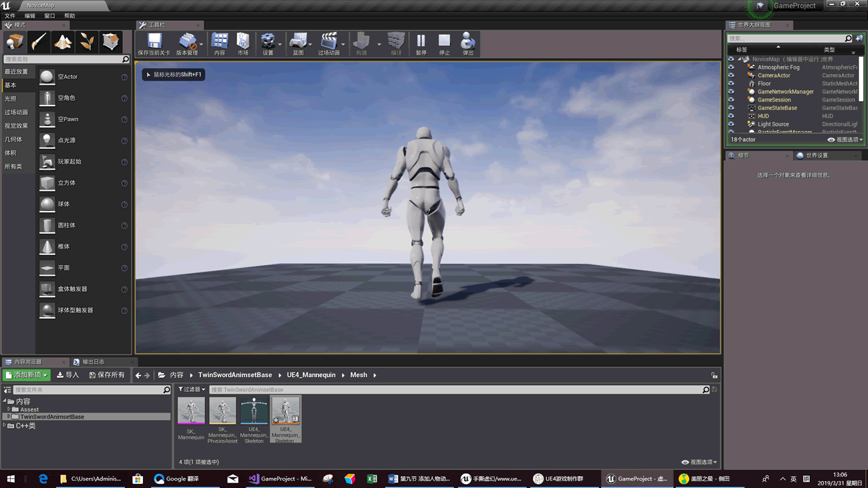Click magnifier icon in World Outliner search
Screen dimensions: 868x488
pyautogui.click(x=849, y=39)
